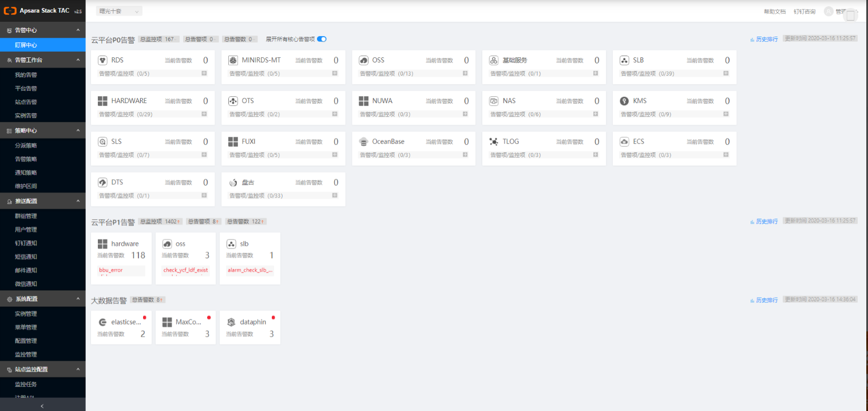Image resolution: width=868 pixels, height=411 pixels.
Task: Expand alarm items of the 盘古 card
Action: pos(335,195)
